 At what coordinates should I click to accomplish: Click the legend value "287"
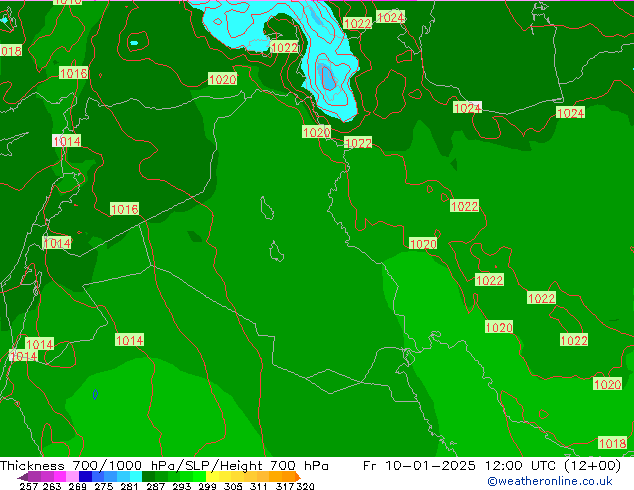(155, 486)
